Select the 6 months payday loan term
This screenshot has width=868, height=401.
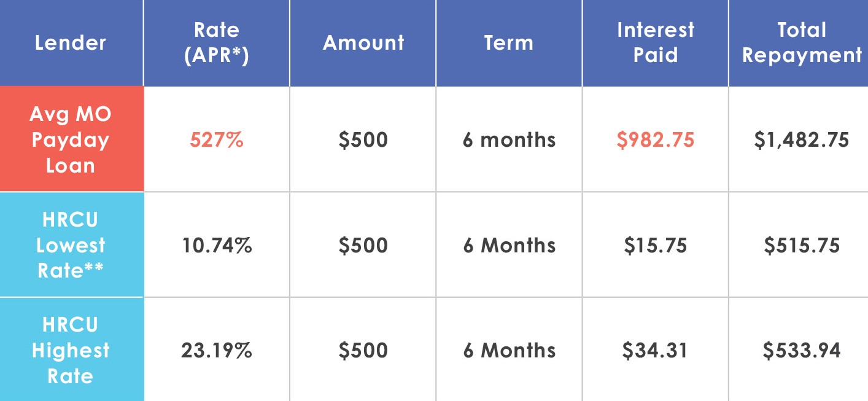(x=509, y=140)
